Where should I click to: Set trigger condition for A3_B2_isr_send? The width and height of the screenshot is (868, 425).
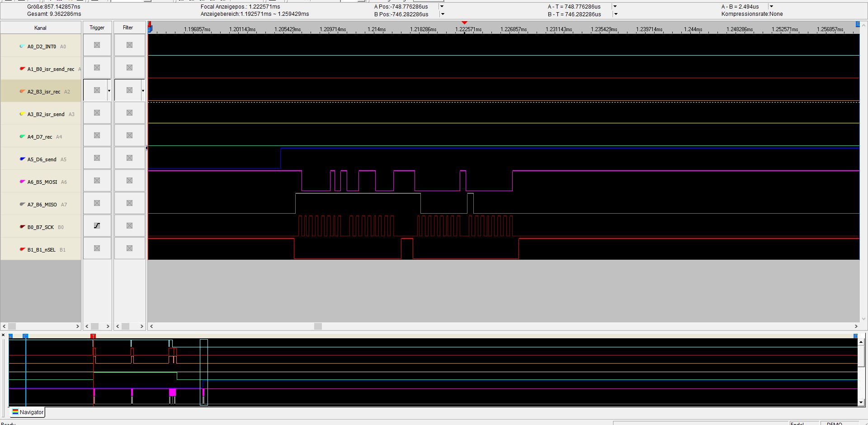click(x=97, y=113)
